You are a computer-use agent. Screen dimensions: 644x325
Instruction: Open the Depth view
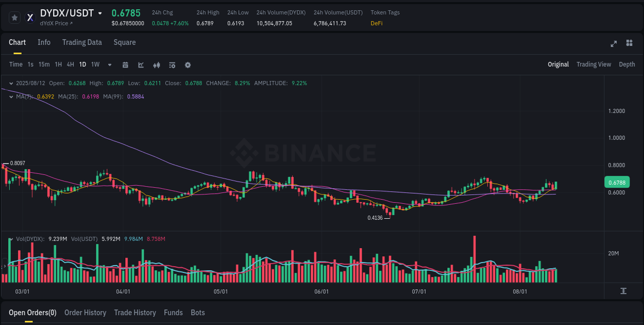626,64
